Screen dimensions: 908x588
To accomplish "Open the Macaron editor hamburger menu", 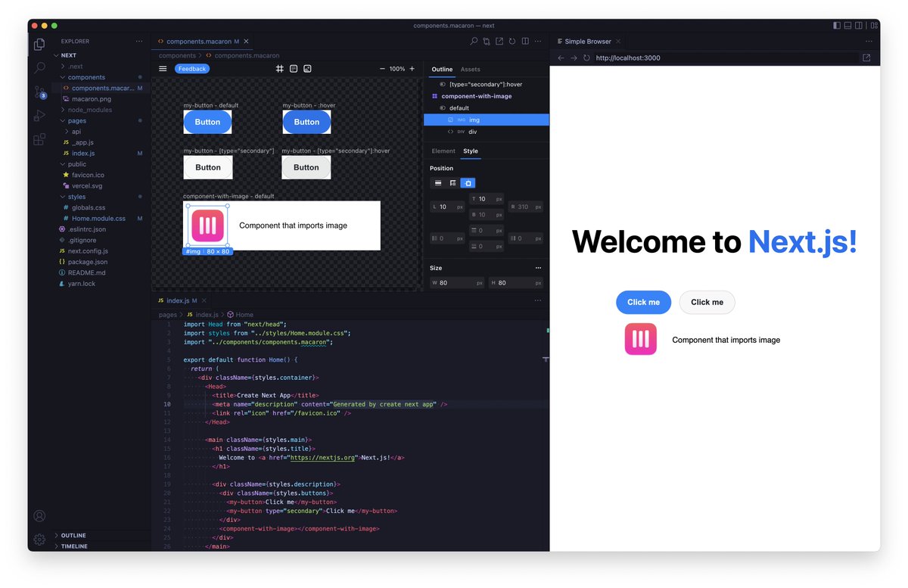I will 163,69.
